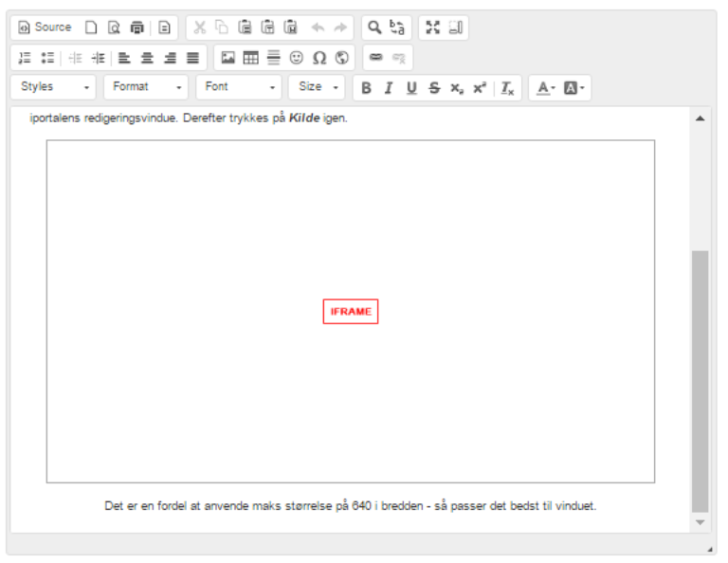Open the Styles dropdown
The height and width of the screenshot is (563, 728).
click(x=53, y=87)
